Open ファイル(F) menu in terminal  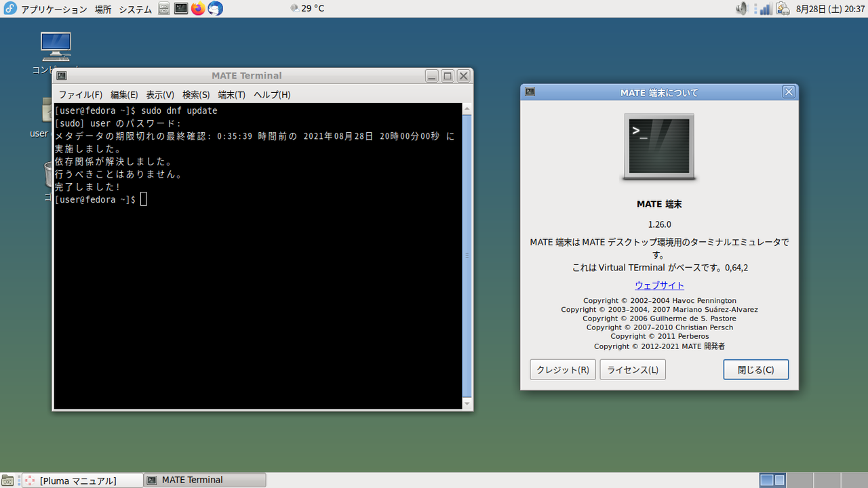(x=80, y=95)
